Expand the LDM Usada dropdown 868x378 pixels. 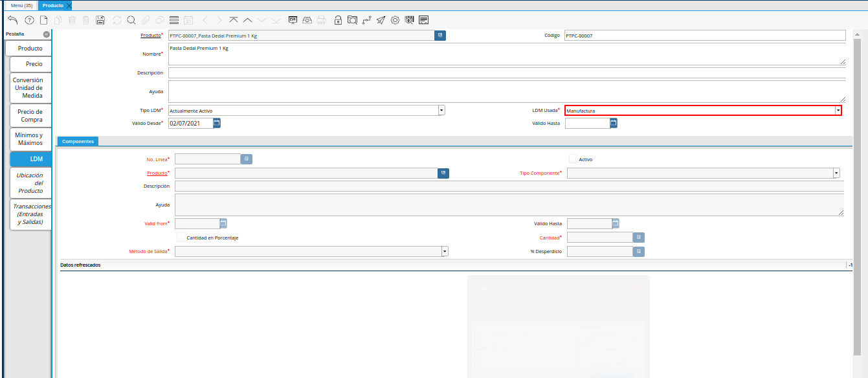(838, 111)
